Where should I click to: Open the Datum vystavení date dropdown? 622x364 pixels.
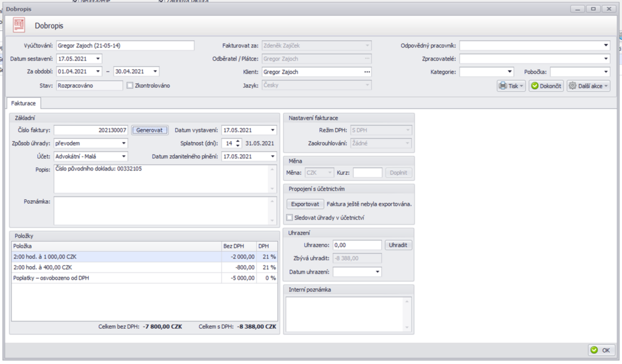tap(273, 130)
